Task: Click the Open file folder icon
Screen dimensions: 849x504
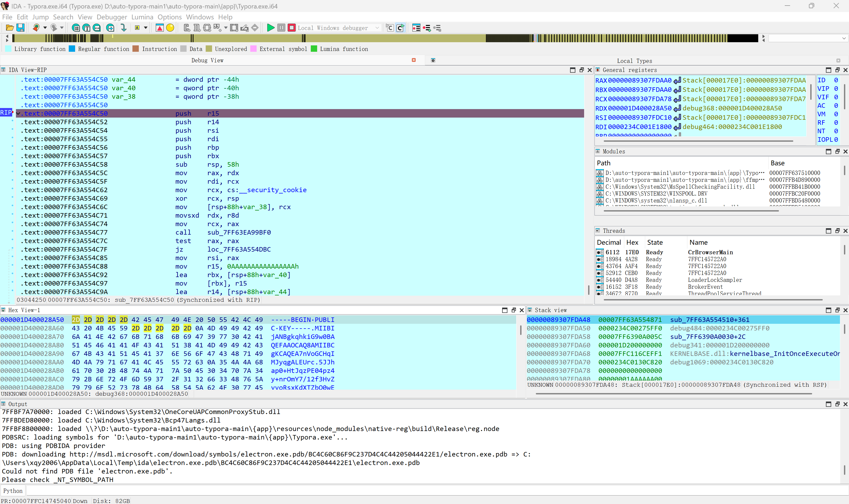Action: (x=10, y=28)
